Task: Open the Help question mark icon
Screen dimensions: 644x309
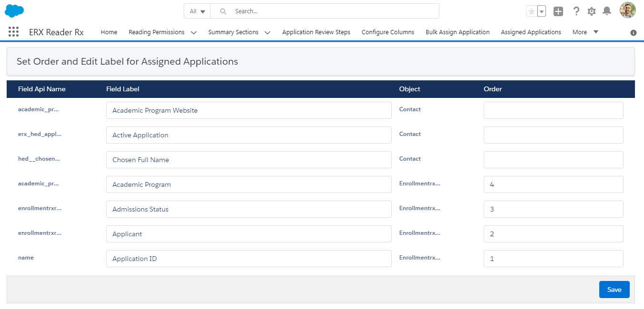Action: click(x=576, y=11)
